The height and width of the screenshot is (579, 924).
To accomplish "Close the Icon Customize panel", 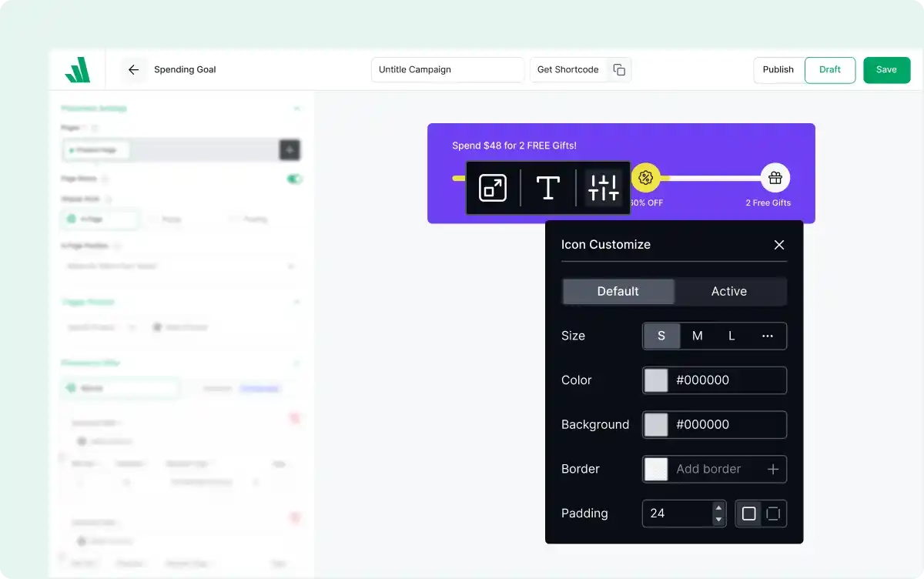I will click(x=779, y=245).
